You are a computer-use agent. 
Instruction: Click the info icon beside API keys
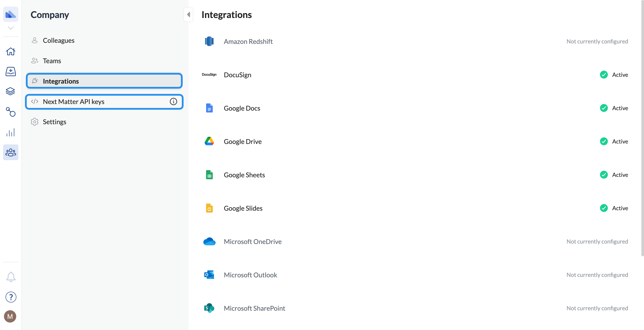pyautogui.click(x=173, y=102)
